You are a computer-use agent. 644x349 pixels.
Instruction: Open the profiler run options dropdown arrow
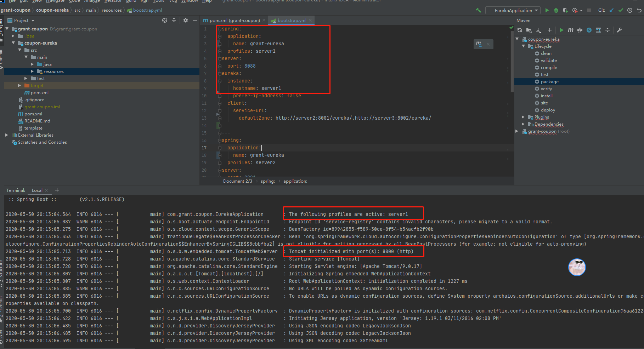pos(581,11)
